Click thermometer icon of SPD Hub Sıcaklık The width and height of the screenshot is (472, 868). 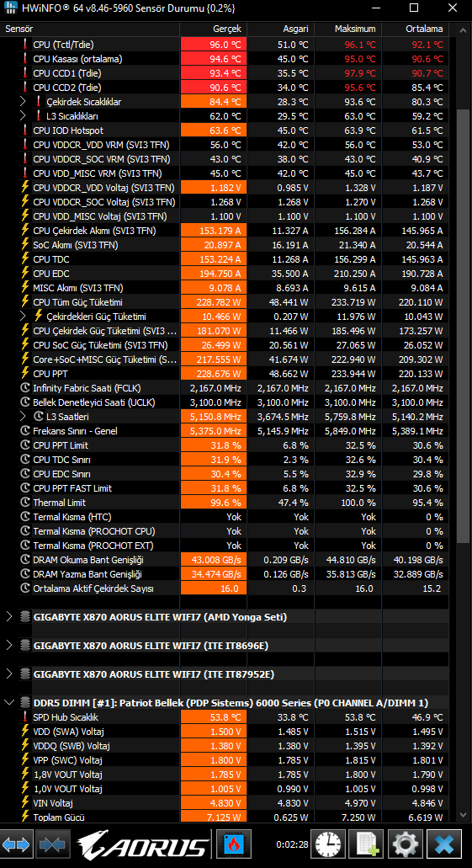[x=25, y=716]
